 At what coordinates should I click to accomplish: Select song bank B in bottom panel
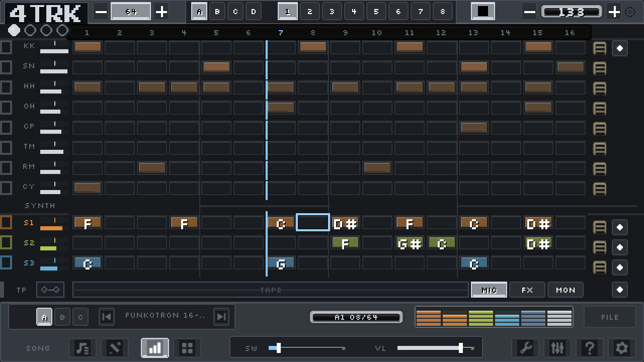[x=62, y=317]
